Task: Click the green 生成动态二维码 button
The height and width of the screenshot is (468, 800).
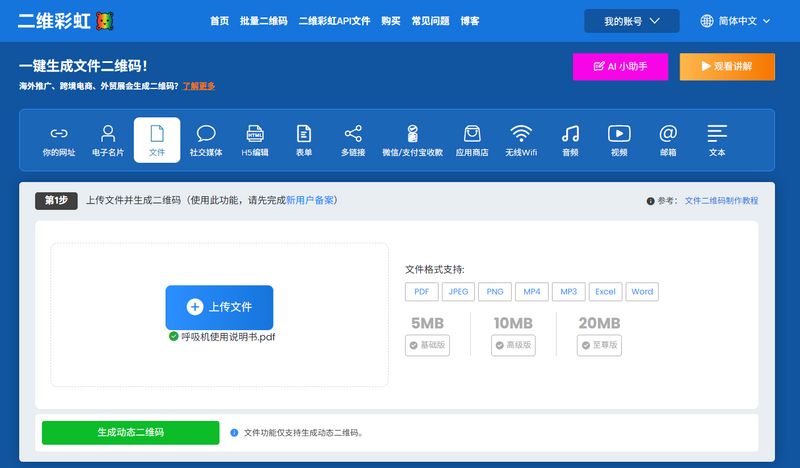Action: click(x=130, y=433)
